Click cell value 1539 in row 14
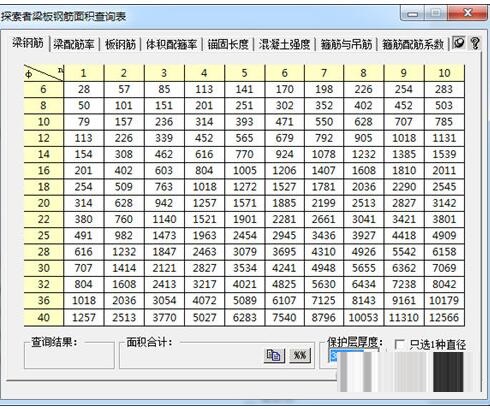Image resolution: width=490 pixels, height=409 pixels. click(x=444, y=154)
